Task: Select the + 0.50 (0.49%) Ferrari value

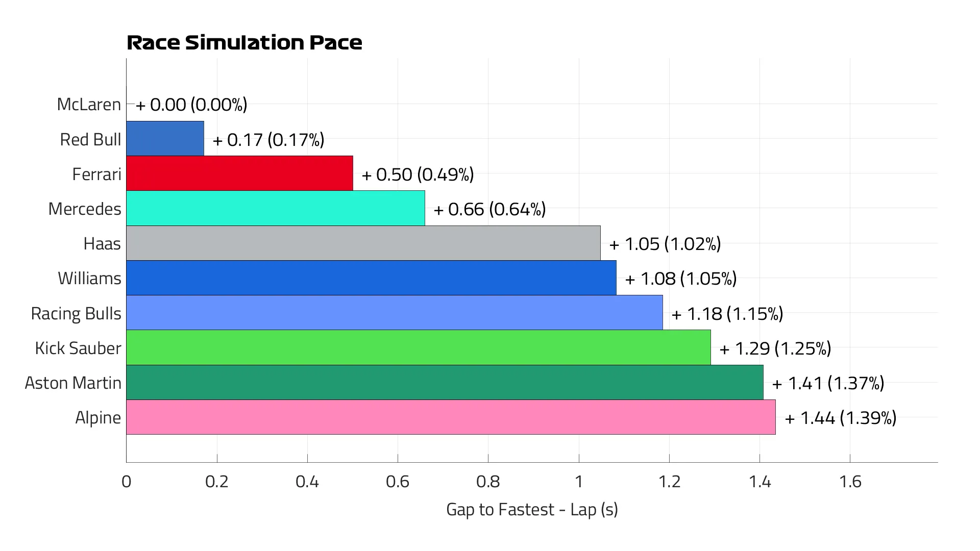Action: click(418, 174)
